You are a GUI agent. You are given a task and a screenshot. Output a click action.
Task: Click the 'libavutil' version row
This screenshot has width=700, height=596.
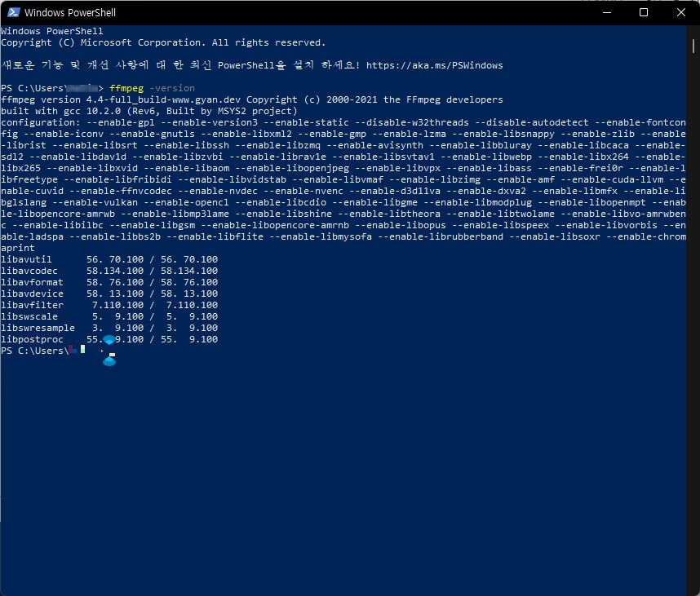click(x=109, y=259)
